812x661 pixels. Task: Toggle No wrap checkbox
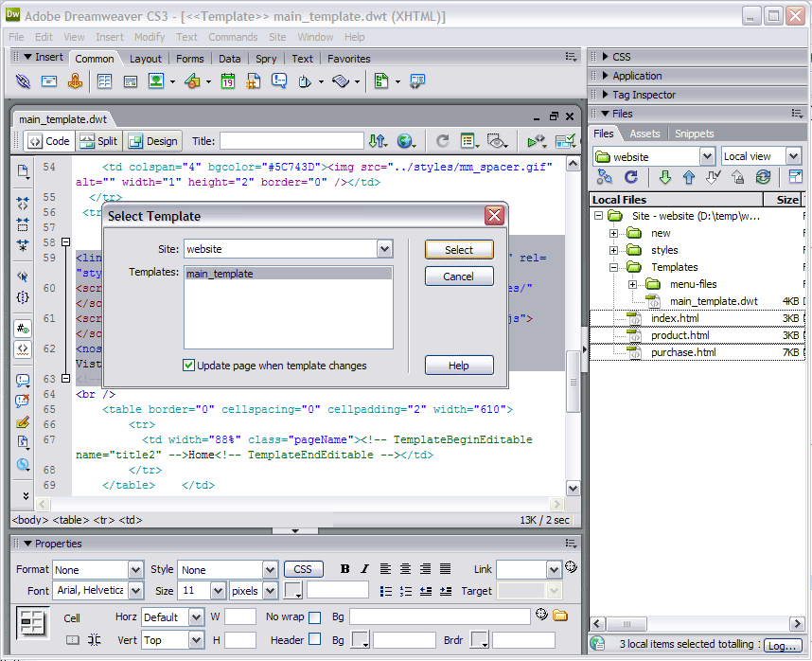(314, 617)
